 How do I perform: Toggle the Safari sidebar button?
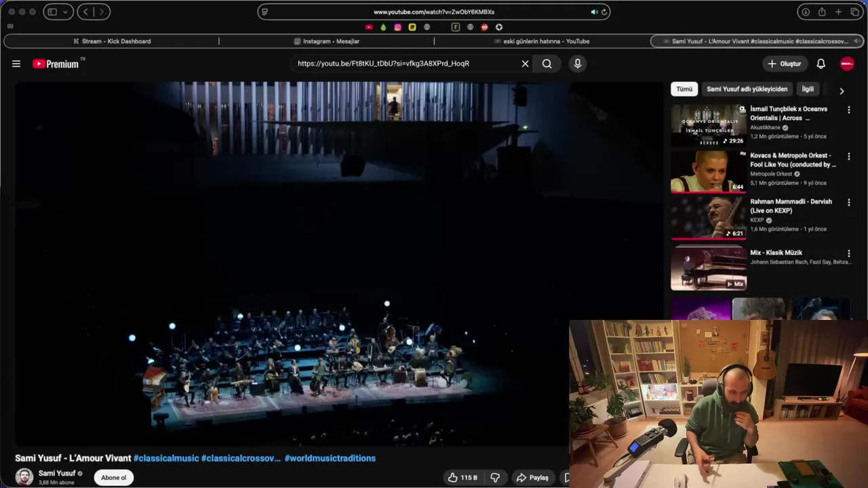(x=52, y=12)
